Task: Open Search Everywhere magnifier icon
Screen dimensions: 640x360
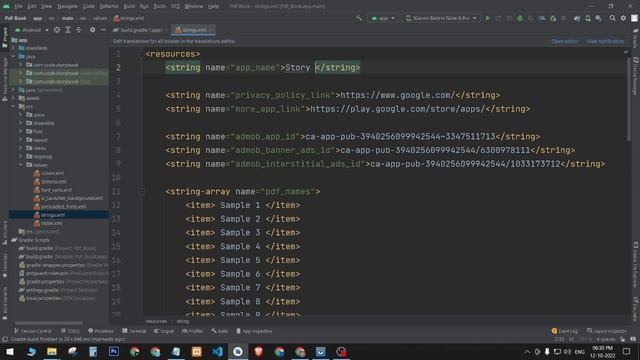Action: [x=612, y=18]
